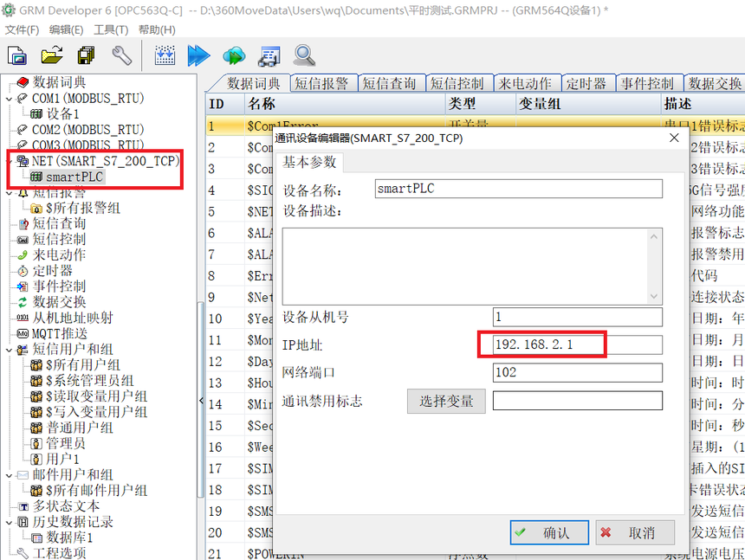This screenshot has height=560, width=745.
Task: Click the magnifier search toolbar icon
Action: click(x=304, y=55)
